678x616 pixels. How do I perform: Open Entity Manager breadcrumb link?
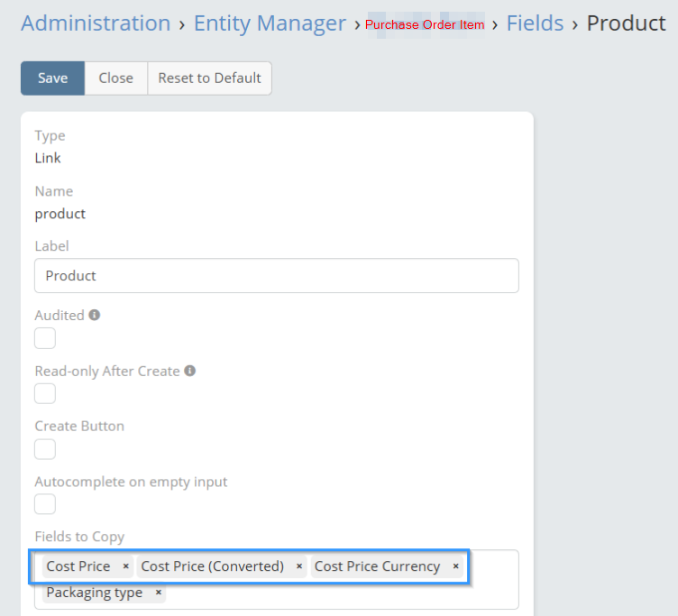(270, 23)
